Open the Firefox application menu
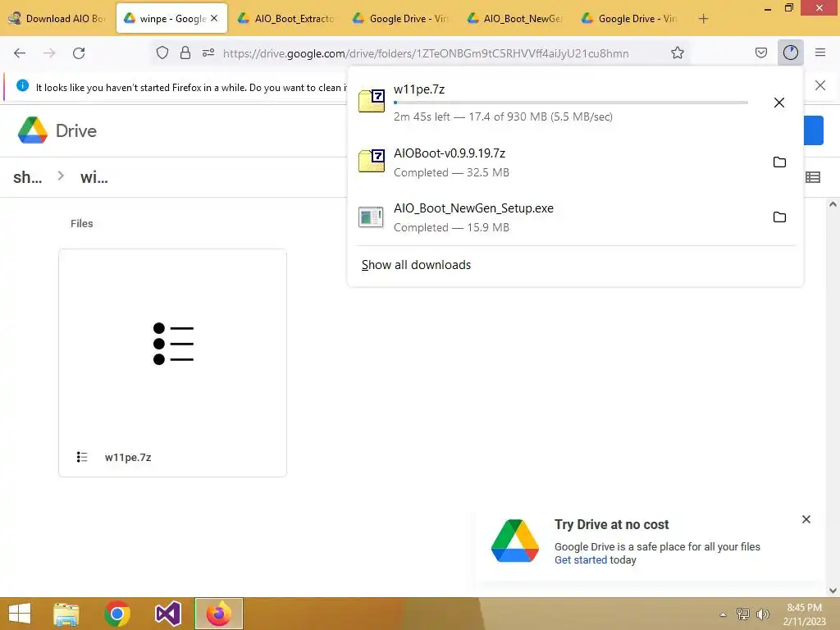840x630 pixels. (x=819, y=52)
